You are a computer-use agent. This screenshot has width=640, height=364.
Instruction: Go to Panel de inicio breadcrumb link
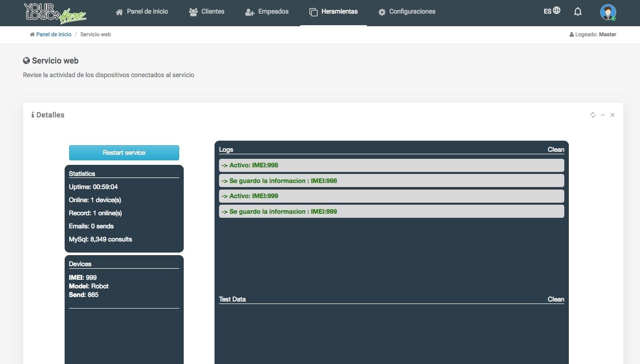coord(54,35)
